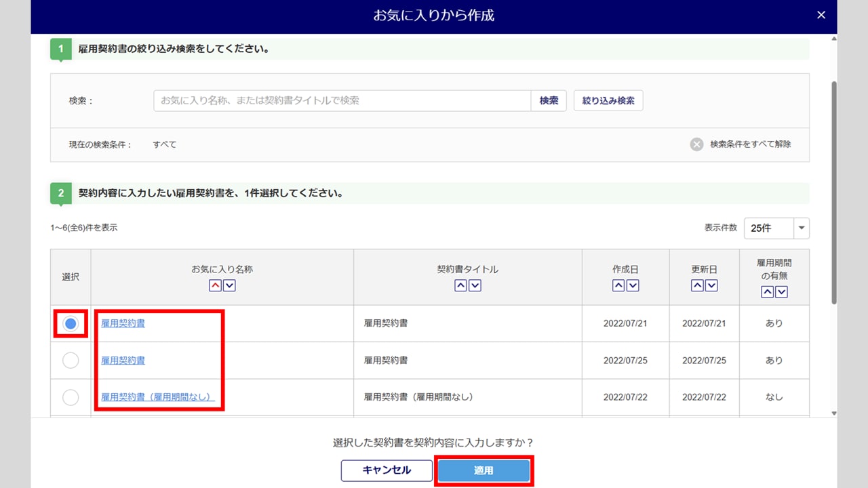Sort favorite name column descending
The width and height of the screenshot is (868, 488).
tap(230, 286)
